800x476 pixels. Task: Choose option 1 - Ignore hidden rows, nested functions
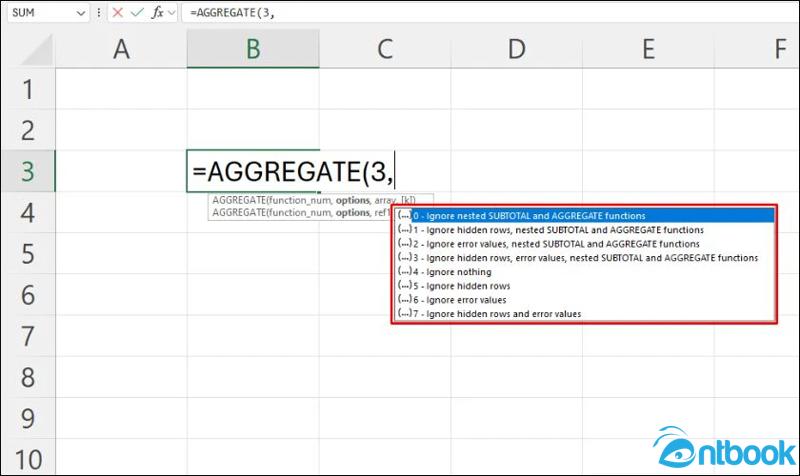point(585,230)
